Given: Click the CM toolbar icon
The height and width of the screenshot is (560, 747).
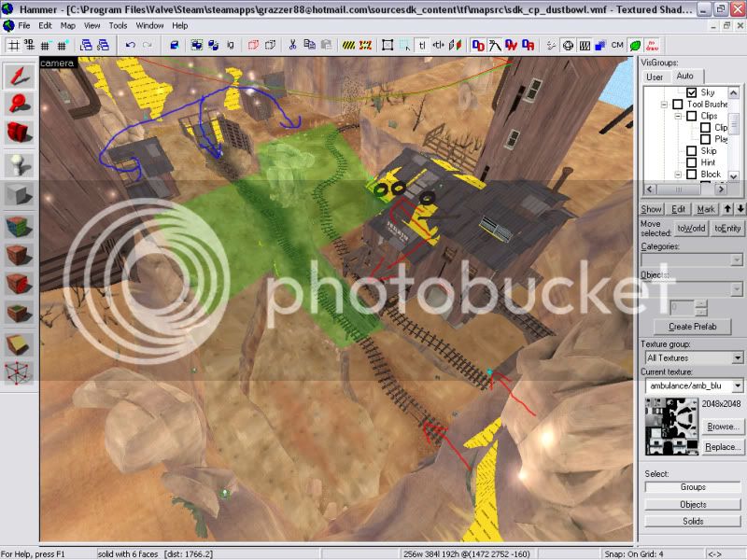Looking at the screenshot, I should pyautogui.click(x=617, y=45).
